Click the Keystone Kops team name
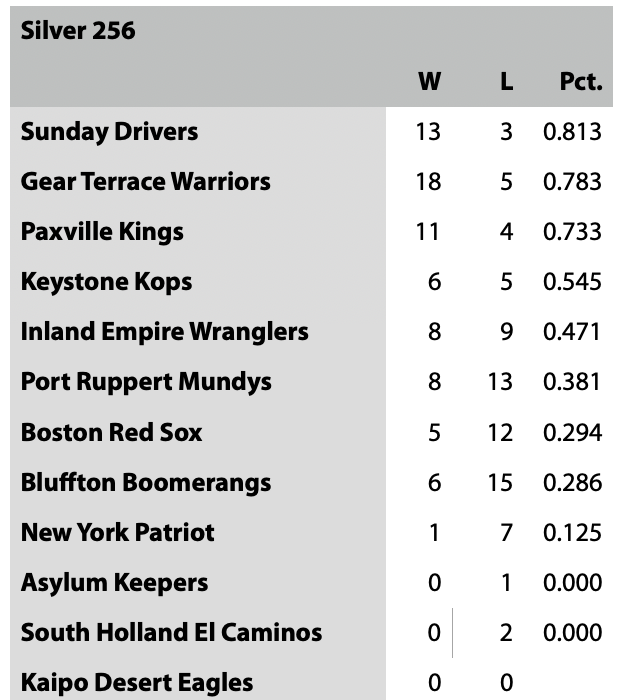626x700 pixels. pyautogui.click(x=106, y=282)
